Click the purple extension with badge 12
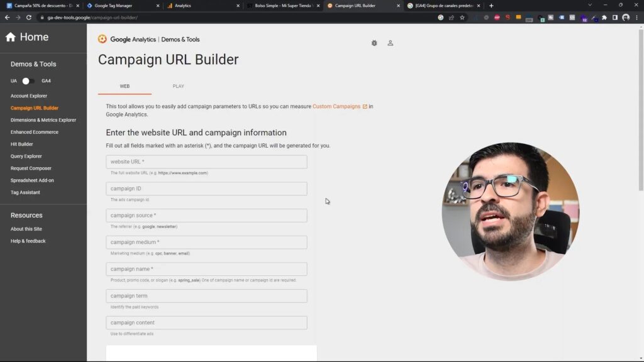 point(584,18)
